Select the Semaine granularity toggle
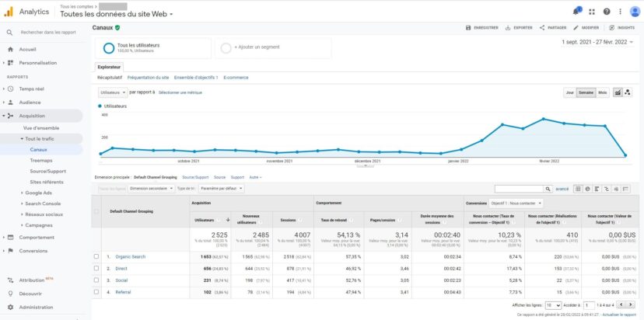This screenshot has height=320, width=644. click(x=586, y=92)
